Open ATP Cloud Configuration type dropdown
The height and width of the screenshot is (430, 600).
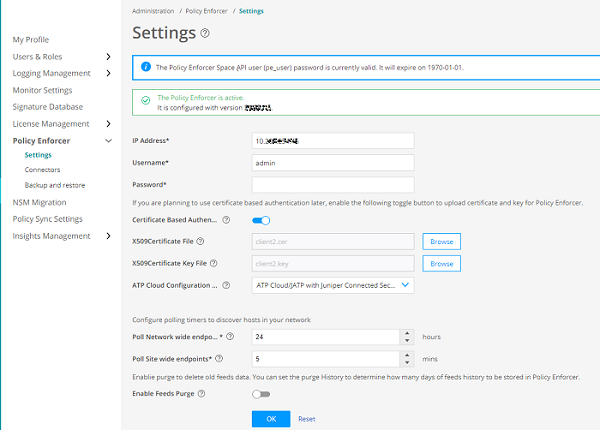332,285
